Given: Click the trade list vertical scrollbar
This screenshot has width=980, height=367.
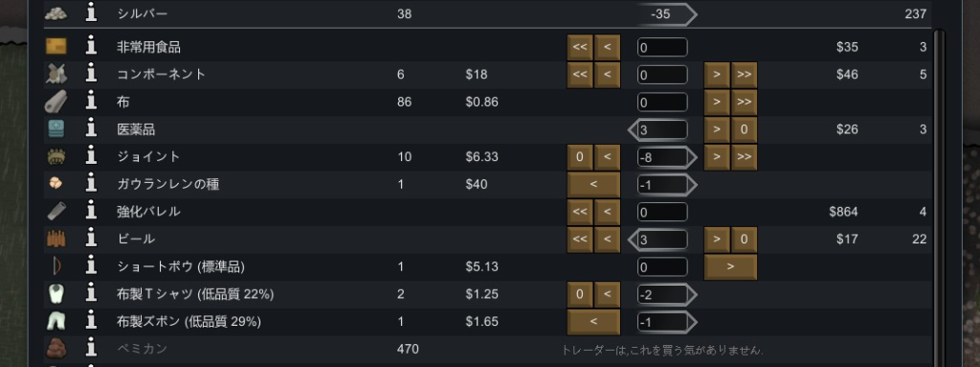Looking at the screenshot, I should (938, 197).
